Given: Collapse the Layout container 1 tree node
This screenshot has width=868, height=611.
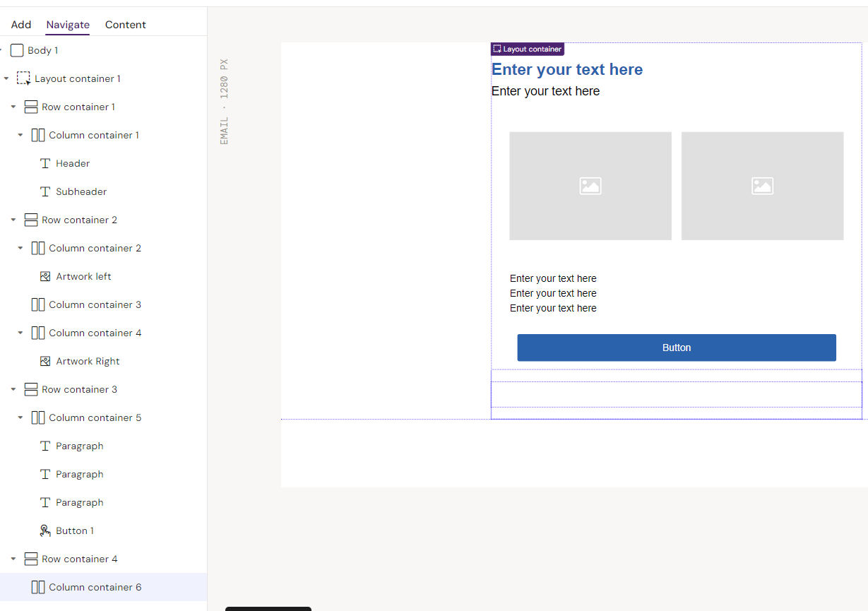Looking at the screenshot, I should (x=6, y=78).
